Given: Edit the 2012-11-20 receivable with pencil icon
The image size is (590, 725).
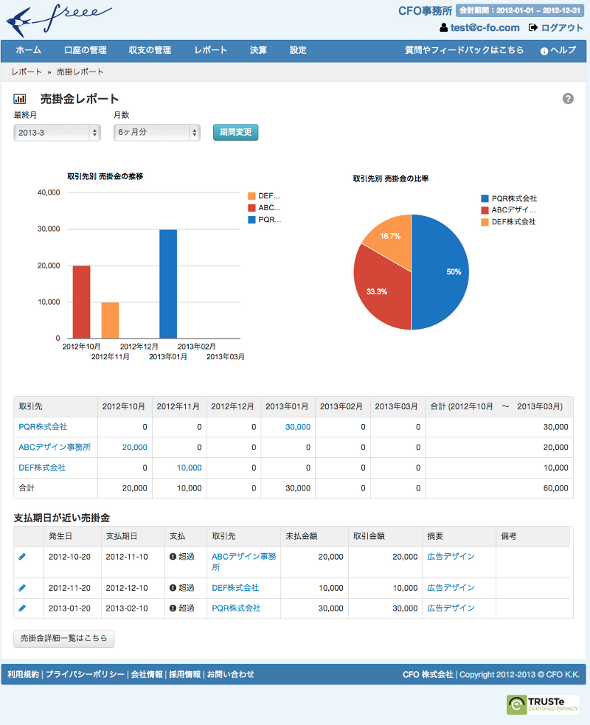Looking at the screenshot, I should 22,588.
